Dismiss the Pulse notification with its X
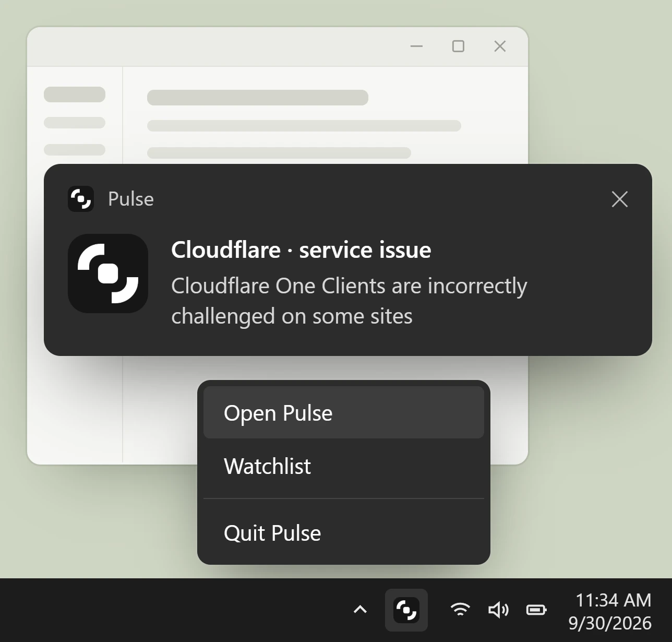The width and height of the screenshot is (672, 642). point(619,199)
